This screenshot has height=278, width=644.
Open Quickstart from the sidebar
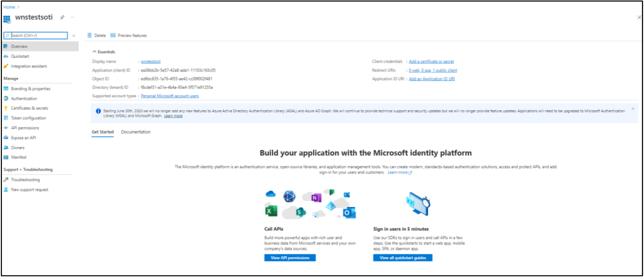[x=20, y=56]
